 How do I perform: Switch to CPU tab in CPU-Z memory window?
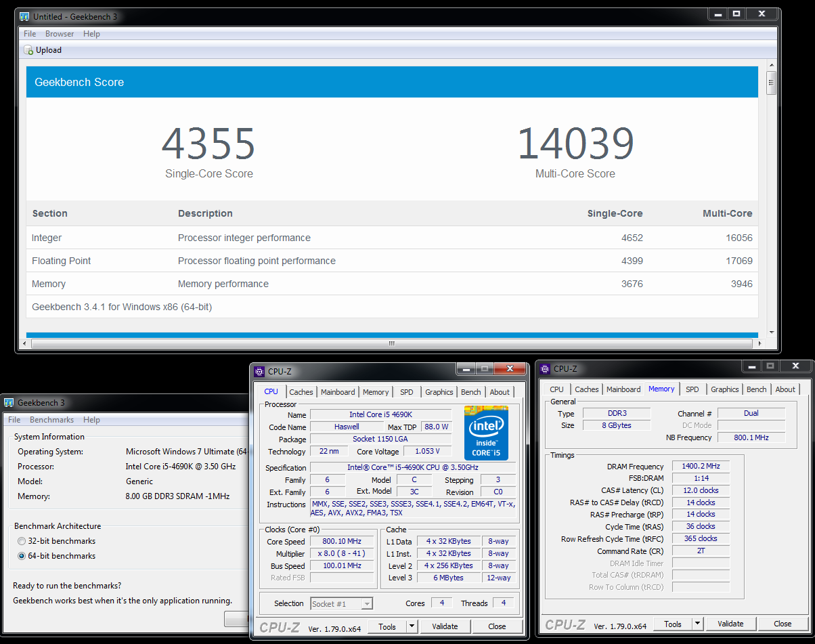click(557, 389)
